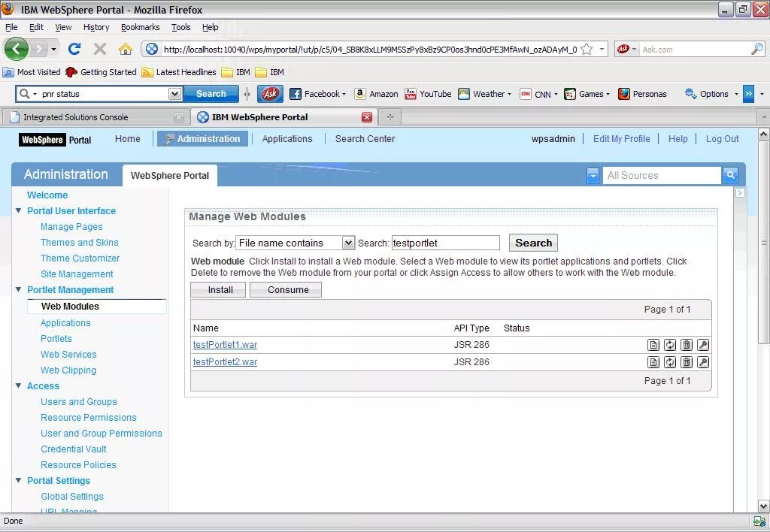Open Users and Groups in the sidebar

coord(78,401)
